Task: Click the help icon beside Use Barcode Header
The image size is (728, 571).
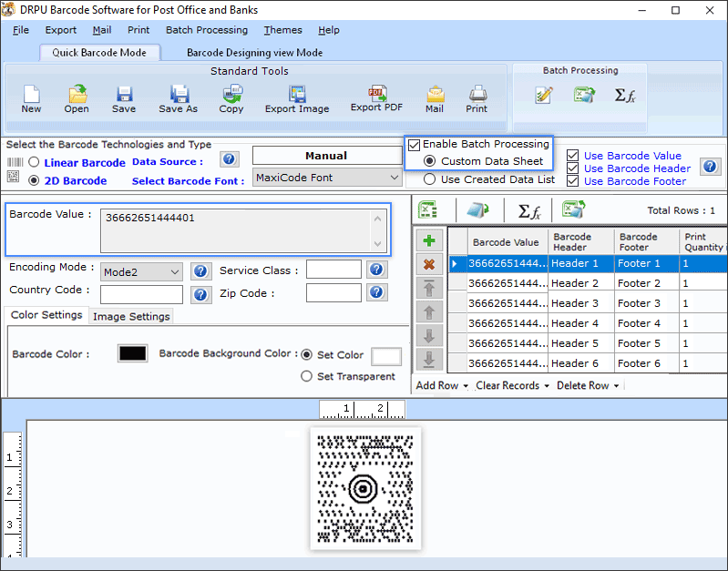Action: click(710, 166)
